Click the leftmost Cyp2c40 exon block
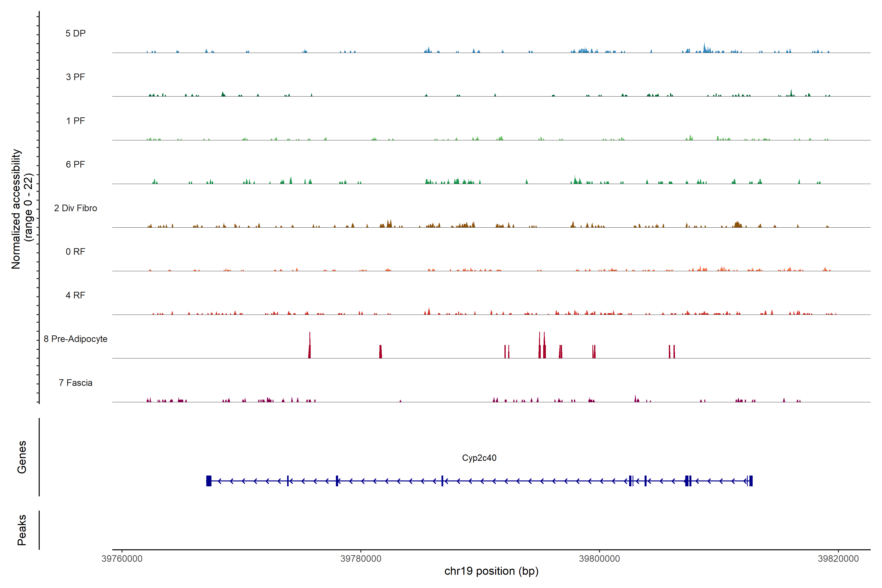Viewport: 882px width, 588px height. coord(209,481)
